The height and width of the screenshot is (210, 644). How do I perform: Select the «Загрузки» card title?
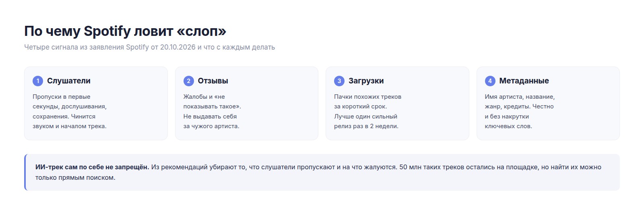[x=366, y=81]
